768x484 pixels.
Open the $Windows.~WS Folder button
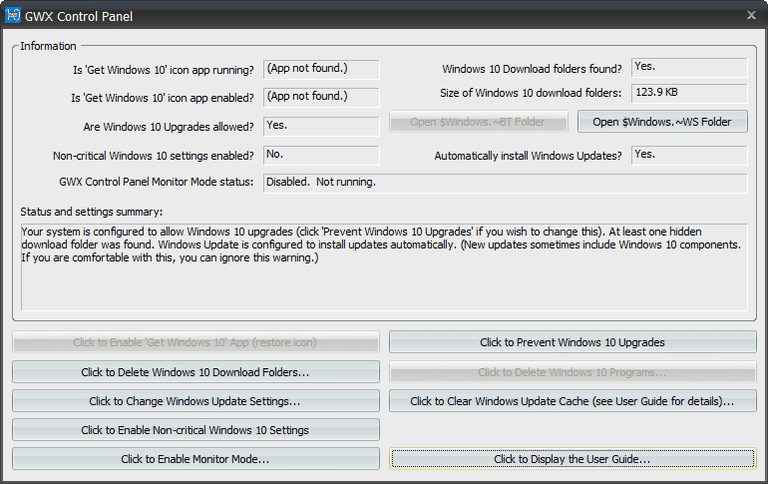click(662, 121)
